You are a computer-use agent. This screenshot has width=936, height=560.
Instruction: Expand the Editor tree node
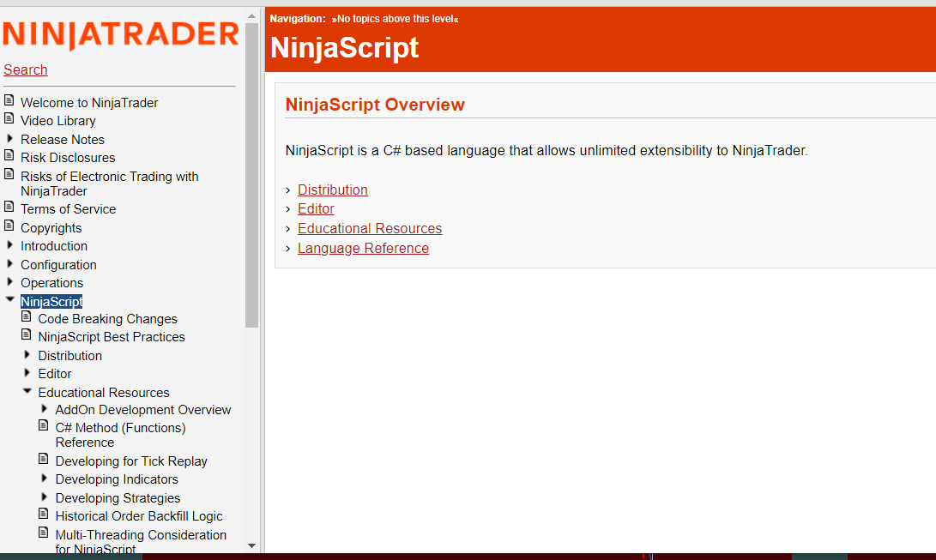click(27, 373)
